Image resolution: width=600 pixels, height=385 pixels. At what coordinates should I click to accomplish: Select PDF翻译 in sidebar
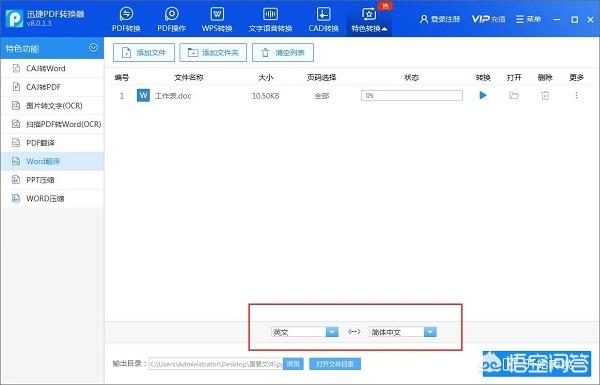point(52,143)
